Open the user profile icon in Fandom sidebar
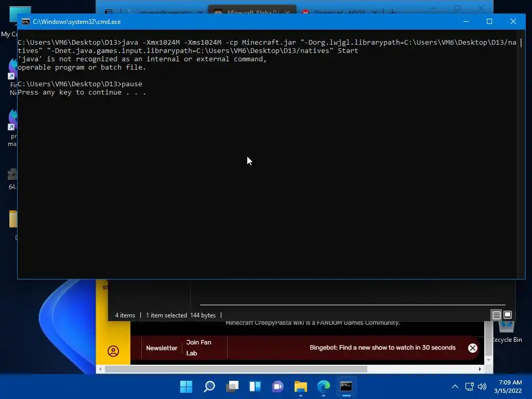Screen dimensions: 532x399 [x=113, y=351]
